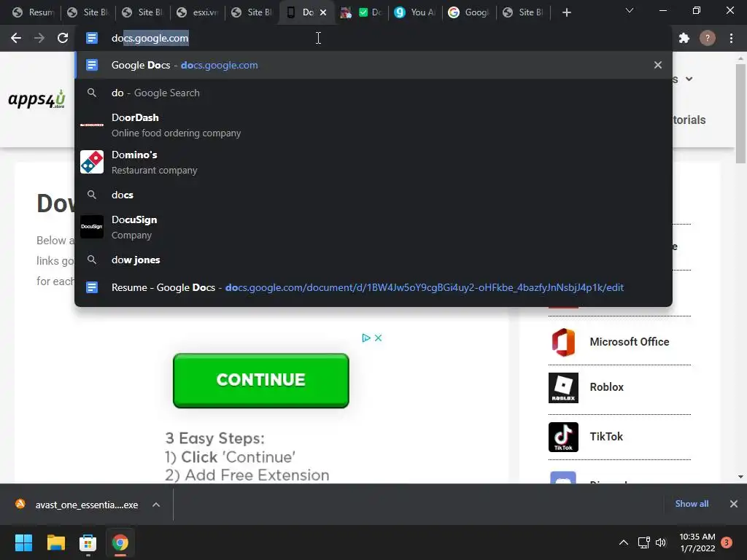Expand the site navigation dropdown chevron
The height and width of the screenshot is (560, 747).
pyautogui.click(x=689, y=79)
